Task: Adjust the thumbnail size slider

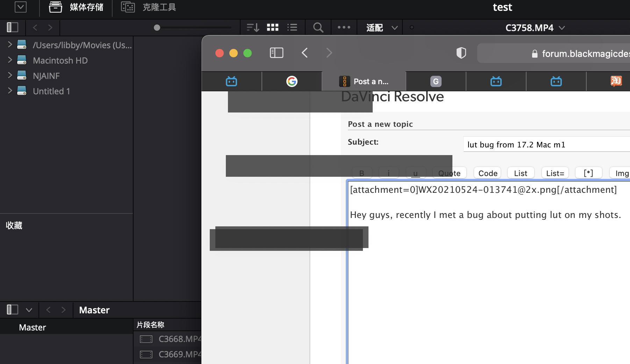Action: tap(157, 28)
